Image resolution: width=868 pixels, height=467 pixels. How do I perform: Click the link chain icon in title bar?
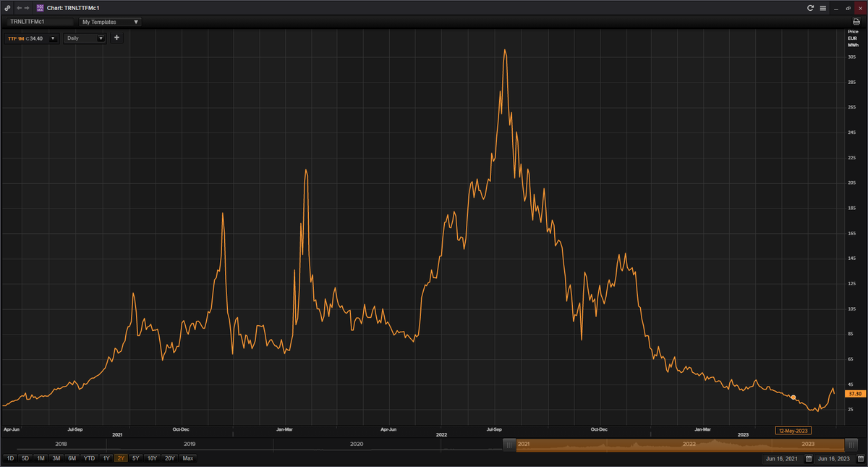coord(7,7)
